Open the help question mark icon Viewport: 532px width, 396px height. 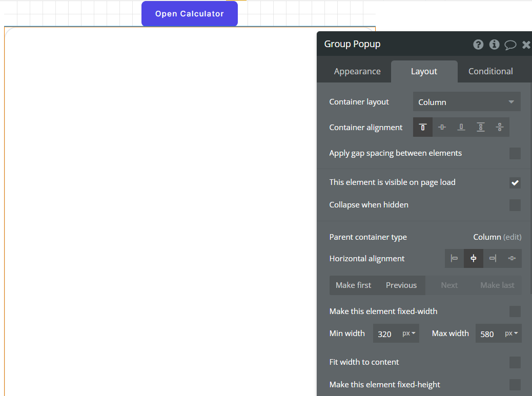(478, 45)
